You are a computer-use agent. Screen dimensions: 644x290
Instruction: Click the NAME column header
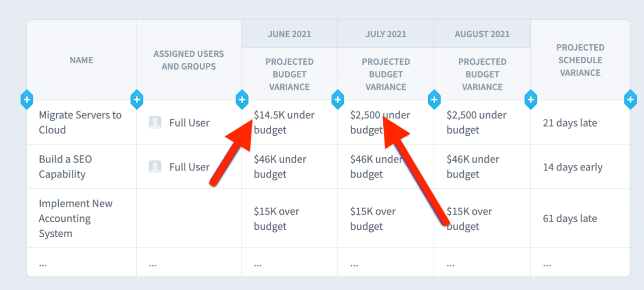click(x=82, y=60)
